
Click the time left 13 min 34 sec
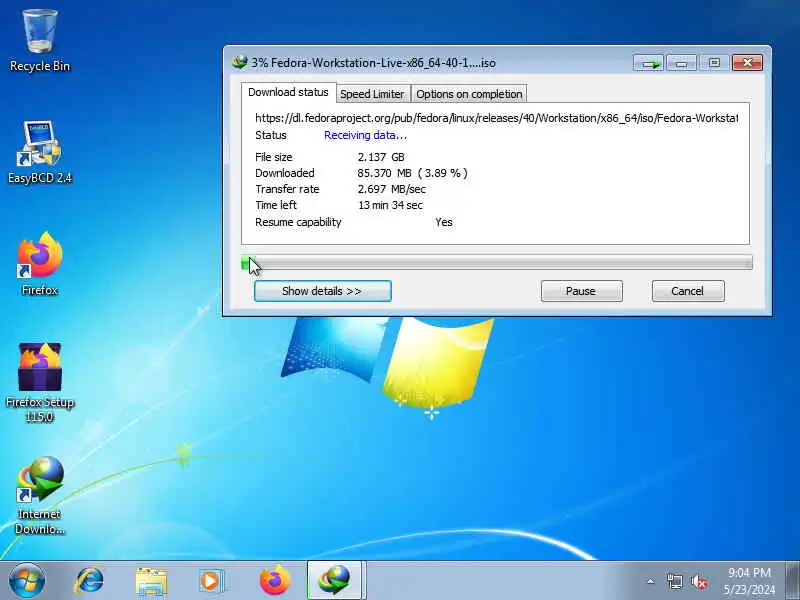pos(390,205)
